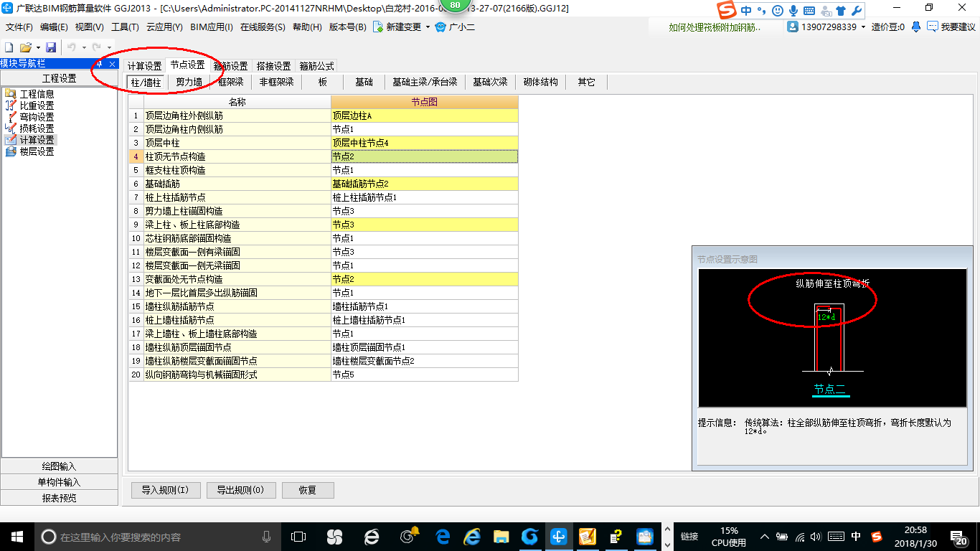The image size is (980, 551).
Task: Click the 顶层边柱A node cell
Action: (425, 116)
